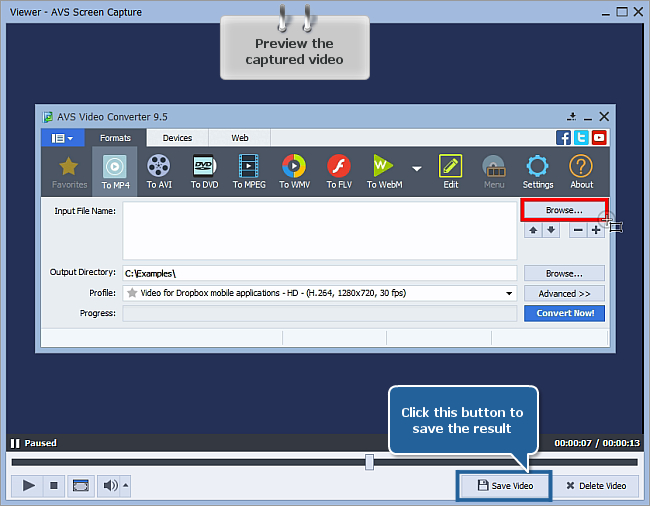
Task: Open the Facebook icon in converter
Action: [x=563, y=138]
